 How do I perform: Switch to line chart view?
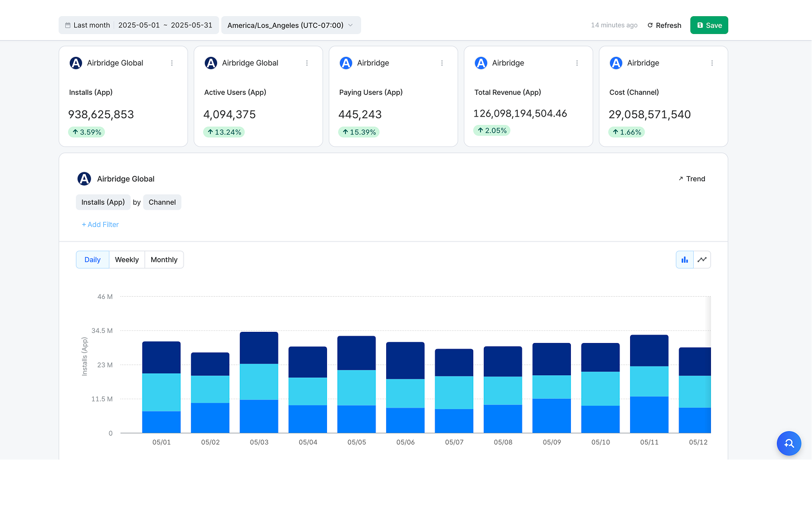tap(702, 260)
